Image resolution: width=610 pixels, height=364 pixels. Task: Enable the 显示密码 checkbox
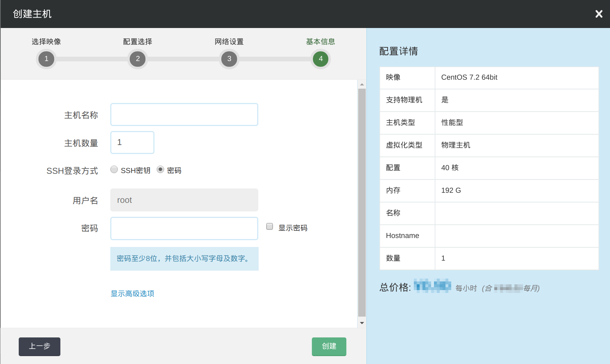(270, 227)
